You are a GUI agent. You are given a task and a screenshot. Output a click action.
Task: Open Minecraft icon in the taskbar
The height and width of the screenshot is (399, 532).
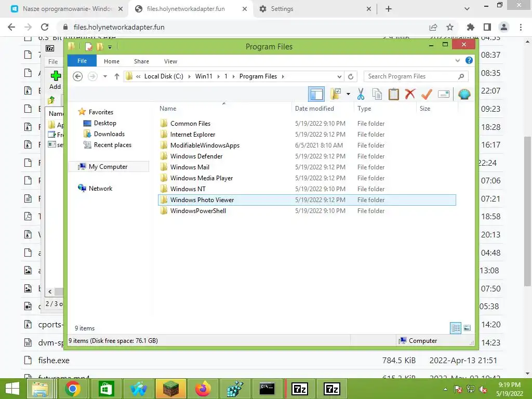click(170, 389)
